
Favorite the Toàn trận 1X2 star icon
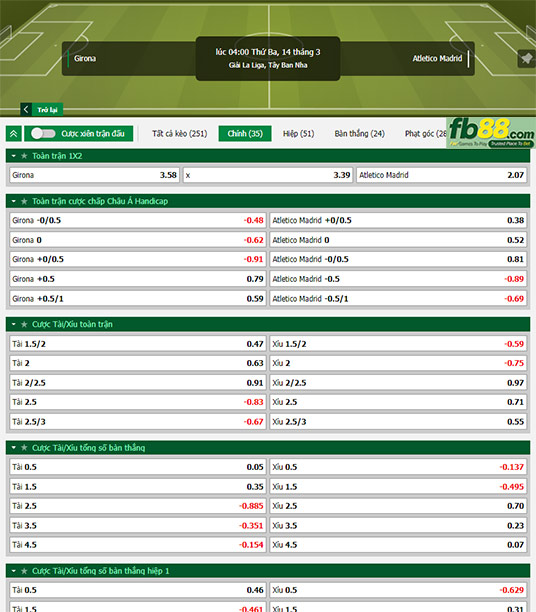(24, 156)
